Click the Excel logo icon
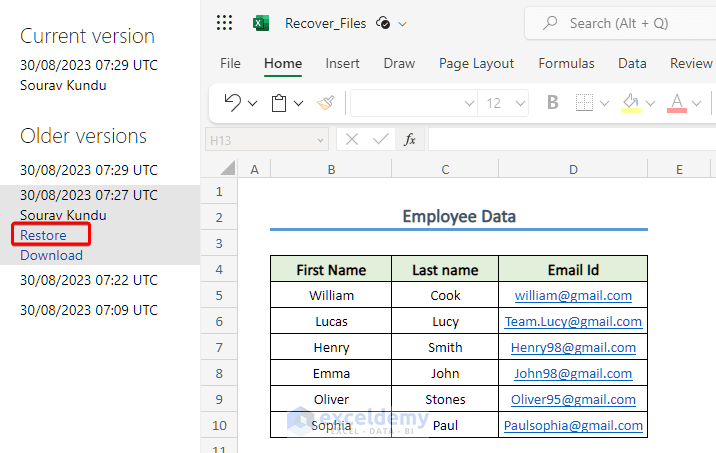Image resolution: width=716 pixels, height=453 pixels. coord(261,23)
